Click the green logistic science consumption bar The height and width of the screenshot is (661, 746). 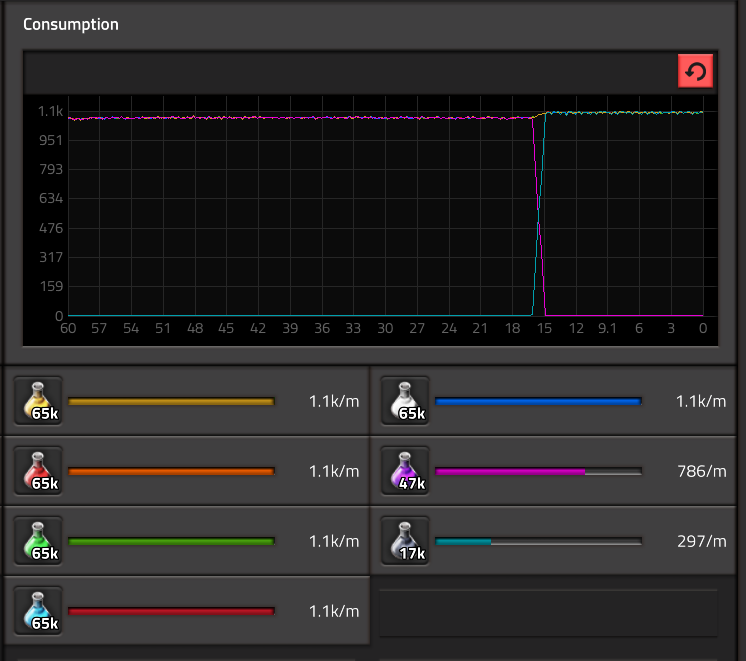[171, 542]
